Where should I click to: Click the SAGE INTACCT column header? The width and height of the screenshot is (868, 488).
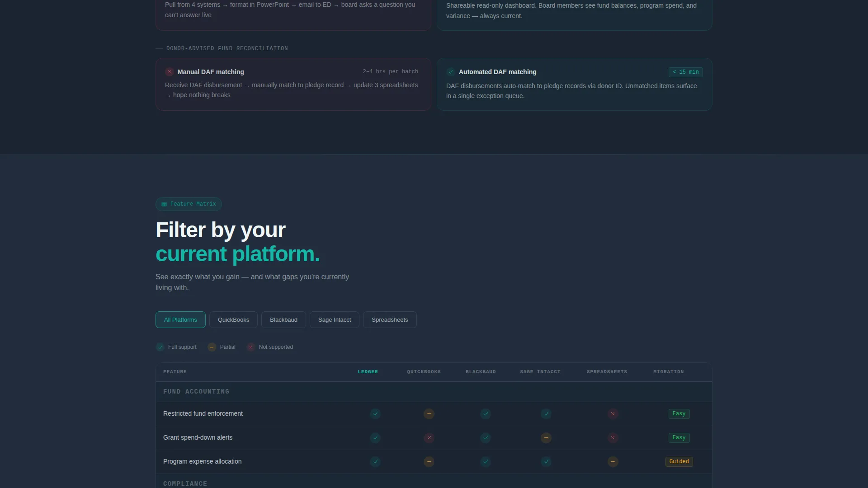tap(540, 372)
